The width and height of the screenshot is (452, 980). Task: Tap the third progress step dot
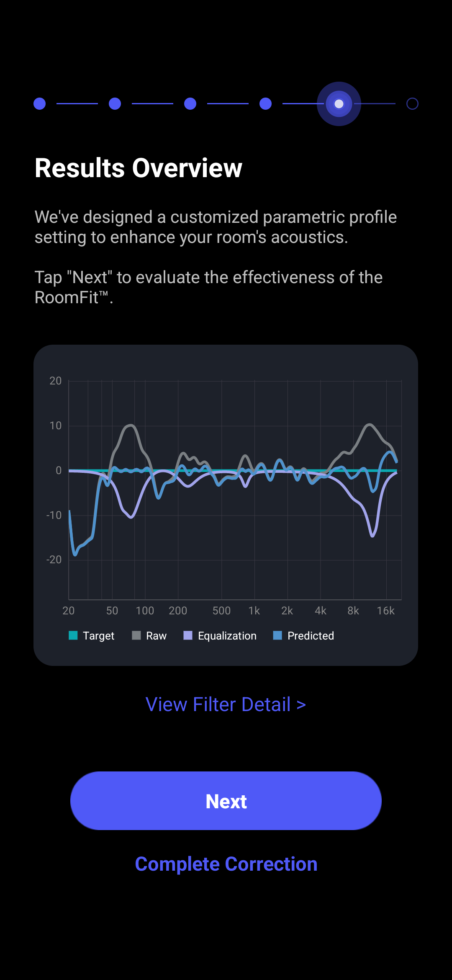click(x=190, y=104)
